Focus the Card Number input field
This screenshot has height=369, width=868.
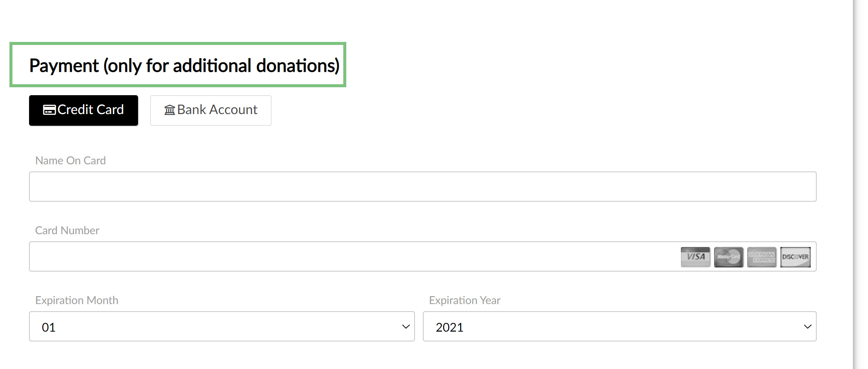pyautogui.click(x=422, y=256)
